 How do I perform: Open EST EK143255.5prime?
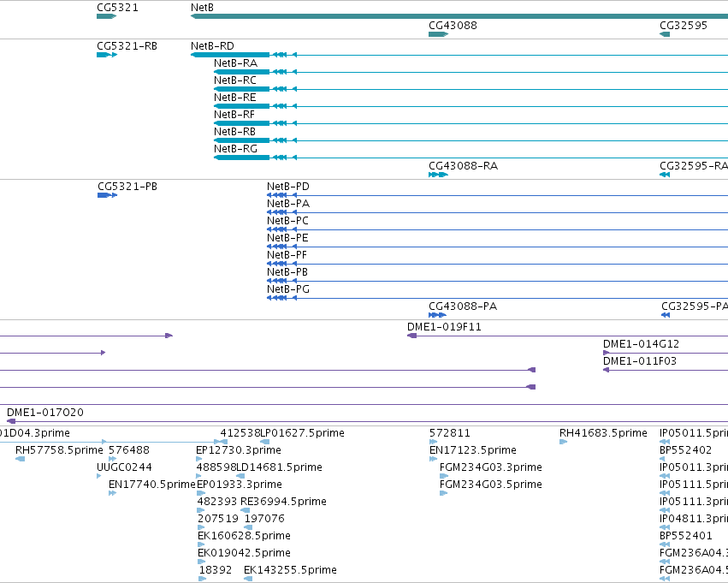point(290,570)
